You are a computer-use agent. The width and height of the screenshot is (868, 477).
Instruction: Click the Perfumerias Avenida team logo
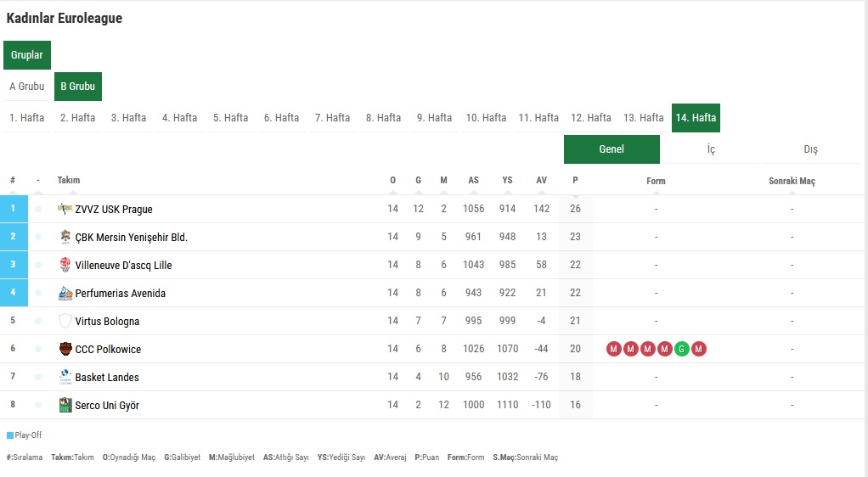65,293
